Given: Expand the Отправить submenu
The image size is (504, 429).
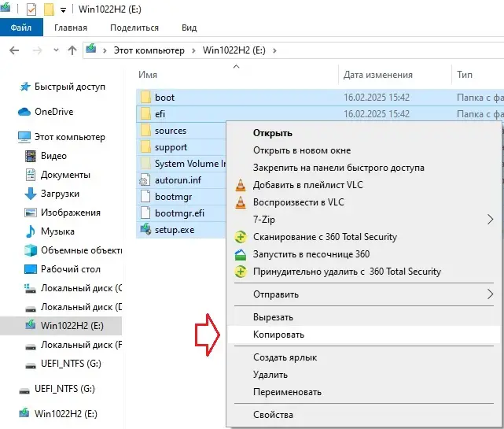Looking at the screenshot, I should tap(363, 294).
